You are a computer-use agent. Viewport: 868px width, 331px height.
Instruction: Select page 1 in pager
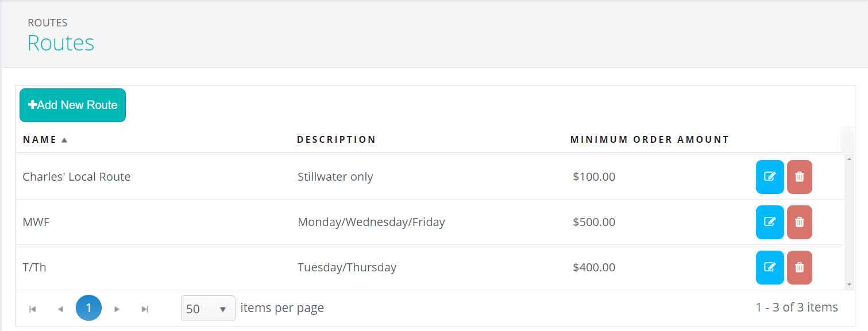click(88, 308)
